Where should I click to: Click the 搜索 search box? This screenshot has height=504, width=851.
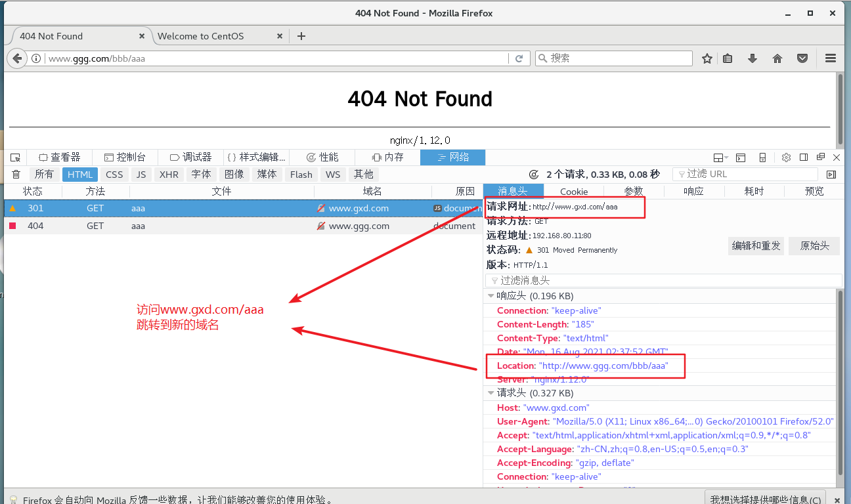(x=614, y=58)
